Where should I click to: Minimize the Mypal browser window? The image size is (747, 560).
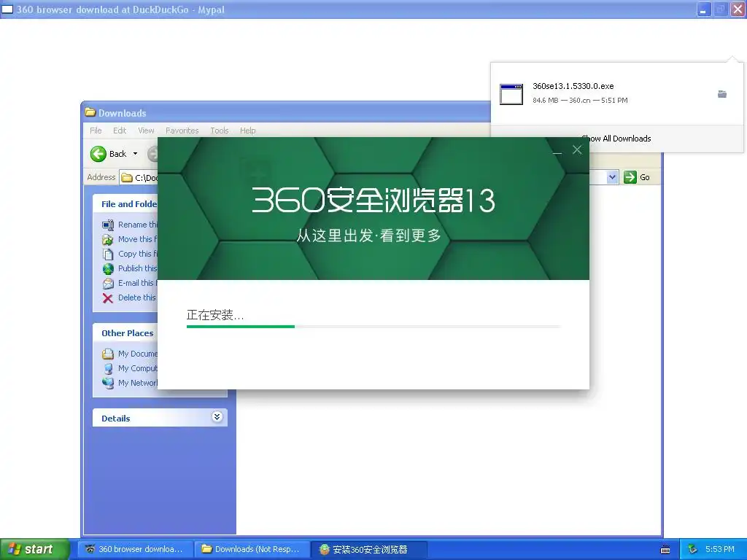point(704,9)
